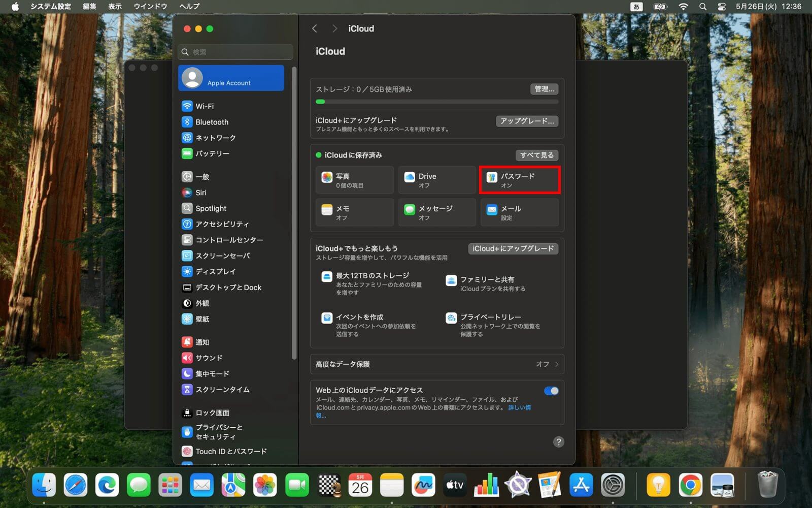Image resolution: width=812 pixels, height=508 pixels.
Task: Open Siri settings in sidebar
Action: [x=231, y=193]
